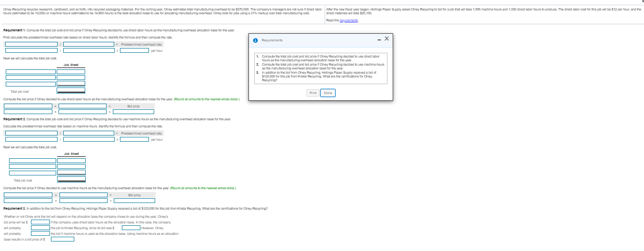Select third label field in Requirement 2 job sheet
The image size is (644, 251).
(x=32, y=173)
